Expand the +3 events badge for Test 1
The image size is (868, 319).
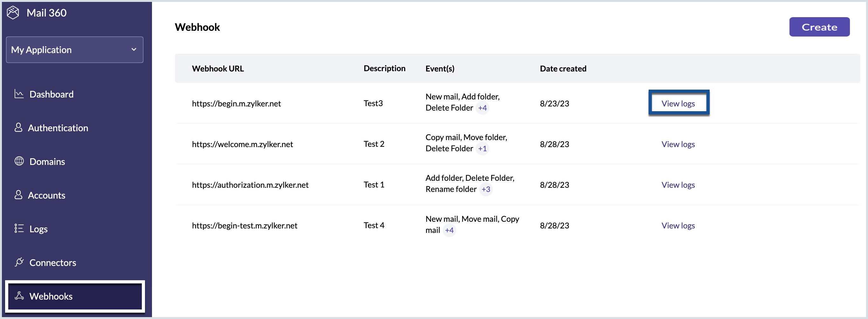(486, 190)
